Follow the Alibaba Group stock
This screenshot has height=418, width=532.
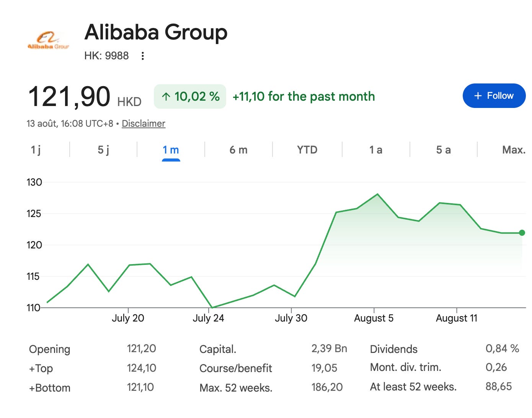[494, 96]
